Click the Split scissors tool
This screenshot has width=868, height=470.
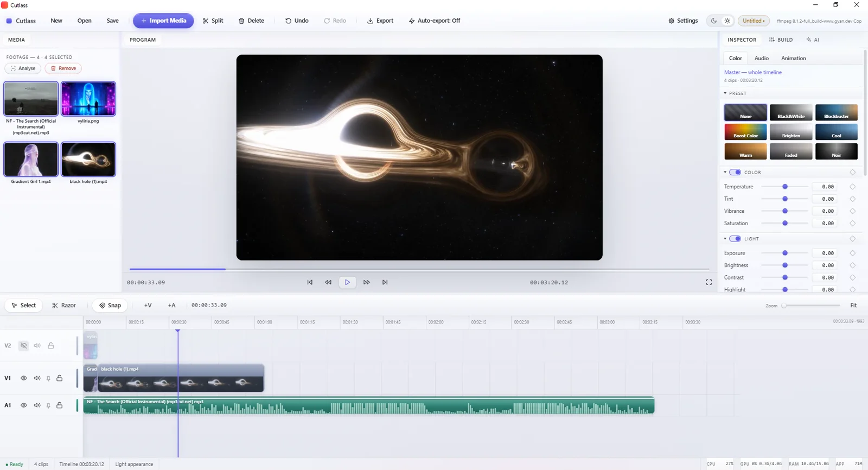point(213,21)
